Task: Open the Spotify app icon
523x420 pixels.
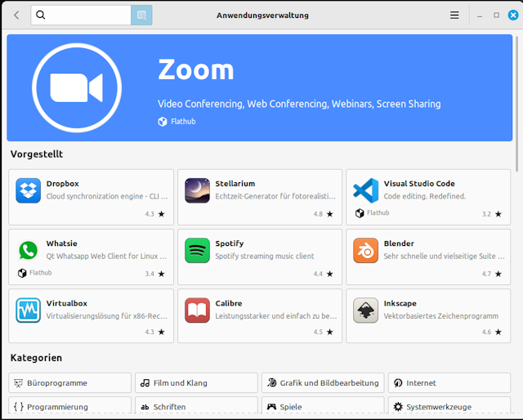Action: coord(197,251)
